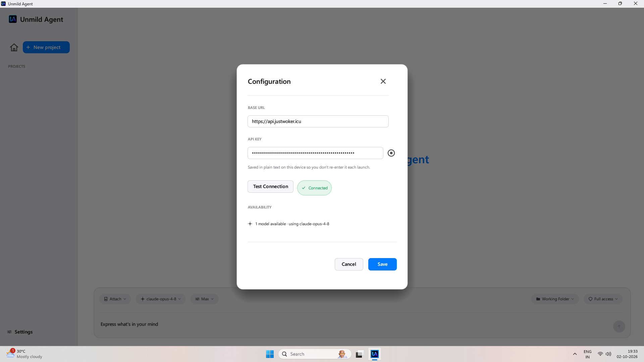Click the API Key password field

[x=315, y=153]
